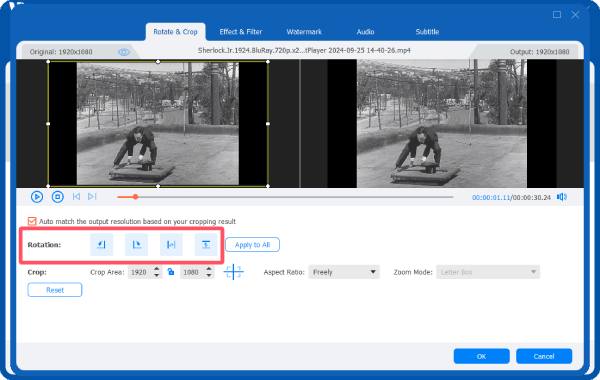
Task: Go to previous frame
Action: click(x=76, y=197)
